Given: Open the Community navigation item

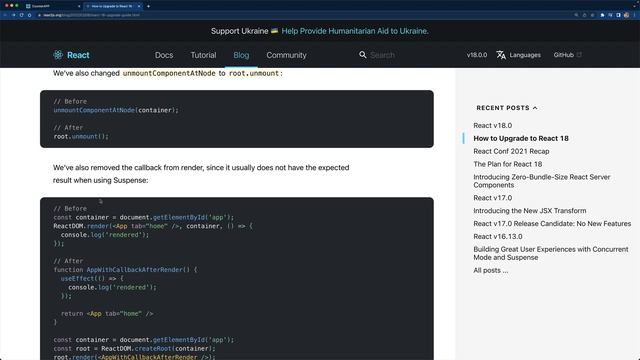Looking at the screenshot, I should point(287,55).
